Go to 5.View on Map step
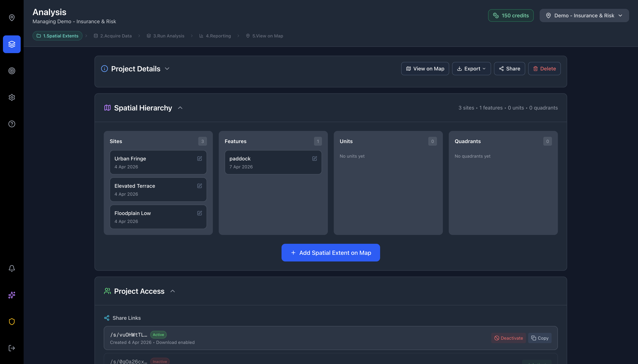638x364 pixels. pyautogui.click(x=265, y=36)
